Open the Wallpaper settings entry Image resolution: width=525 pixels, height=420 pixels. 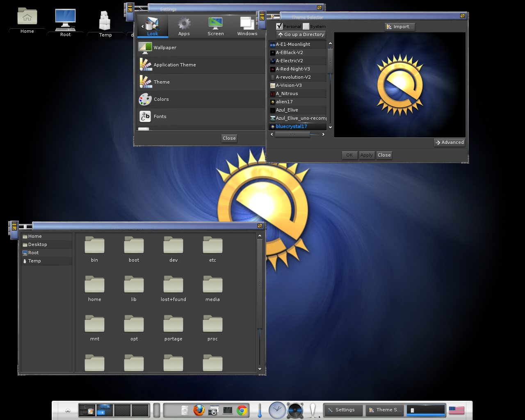pyautogui.click(x=201, y=48)
